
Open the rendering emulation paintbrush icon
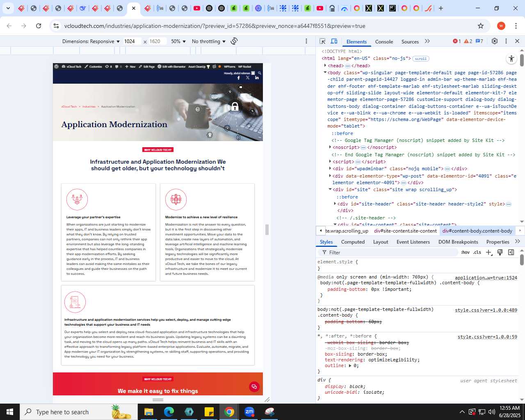click(500, 252)
